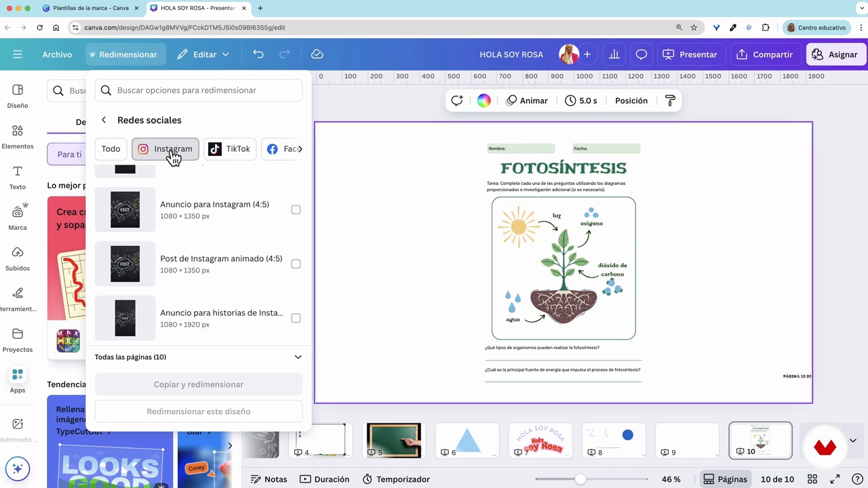Select the TikTok filter tab
Viewport: 868px width, 488px height.
coord(230,149)
